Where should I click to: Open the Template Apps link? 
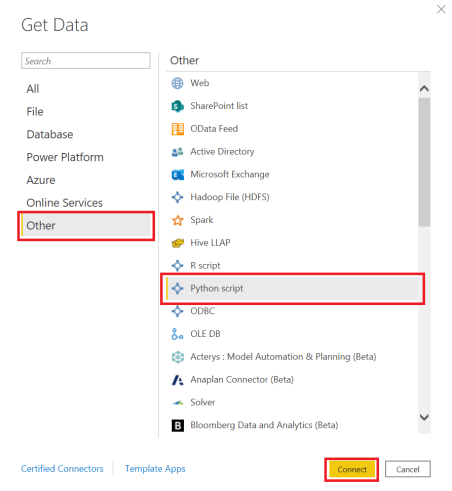tap(155, 469)
